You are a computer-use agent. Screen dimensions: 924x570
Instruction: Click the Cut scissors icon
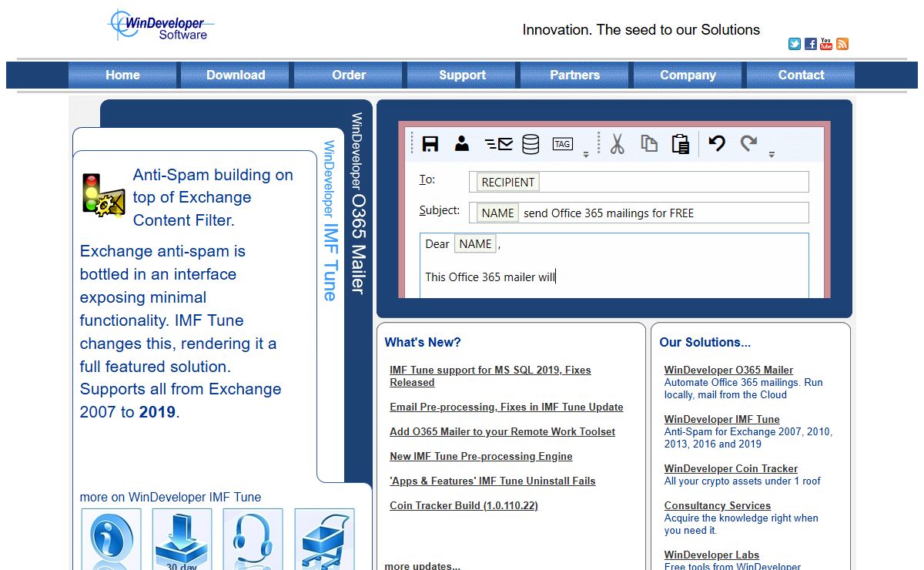(x=618, y=144)
